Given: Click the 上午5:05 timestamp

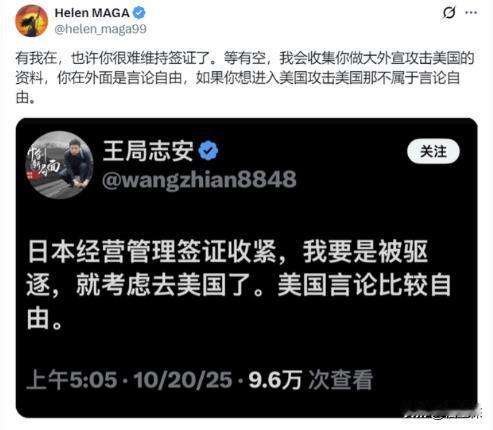Looking at the screenshot, I should (72, 380).
